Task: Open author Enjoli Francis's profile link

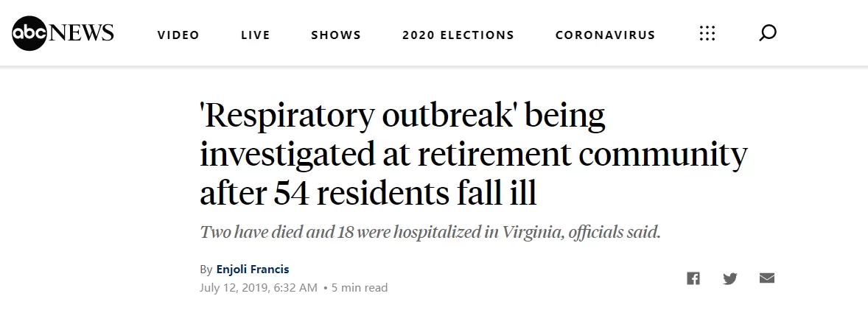Action: click(x=253, y=270)
